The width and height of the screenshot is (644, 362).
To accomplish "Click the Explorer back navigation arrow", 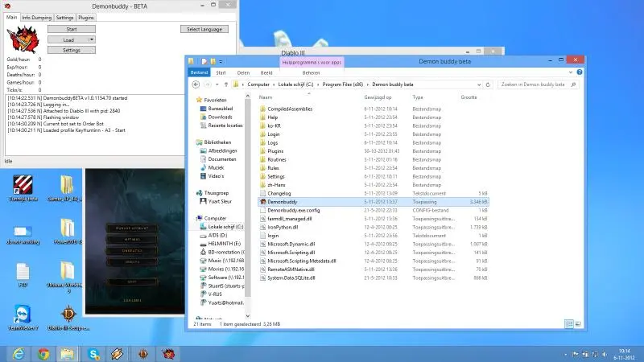I will click(196, 84).
